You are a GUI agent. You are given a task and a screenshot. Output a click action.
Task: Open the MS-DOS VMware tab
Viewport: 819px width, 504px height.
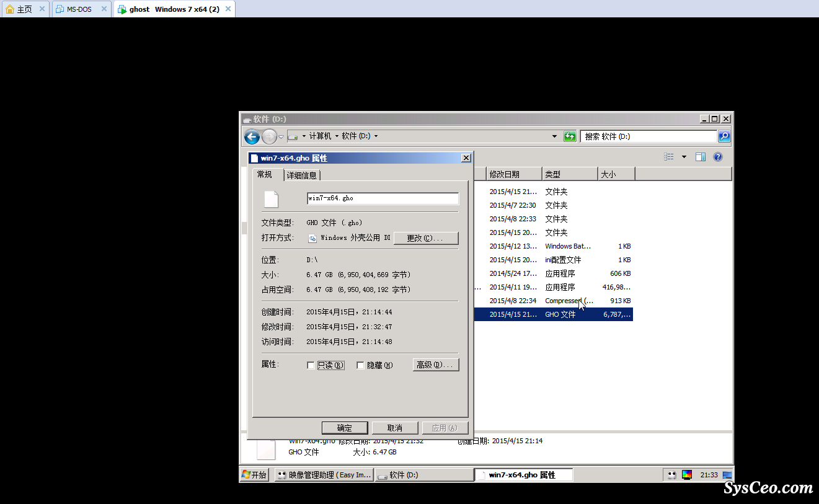tap(81, 9)
